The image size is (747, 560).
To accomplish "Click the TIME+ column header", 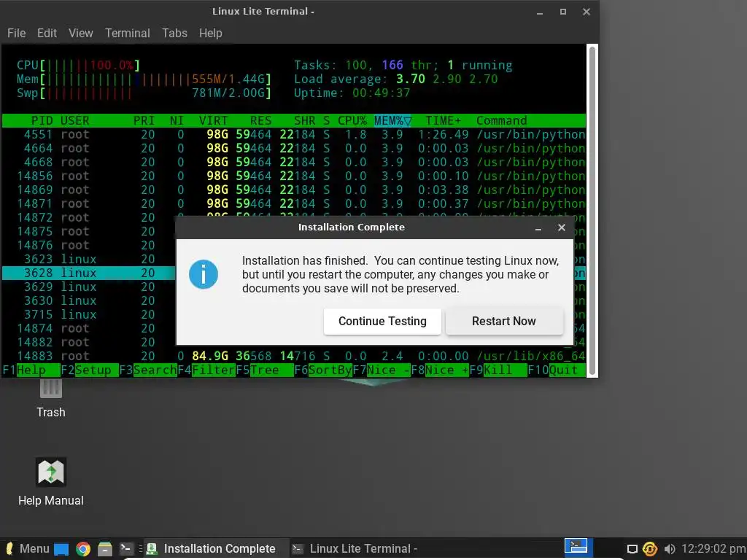I will (x=443, y=120).
